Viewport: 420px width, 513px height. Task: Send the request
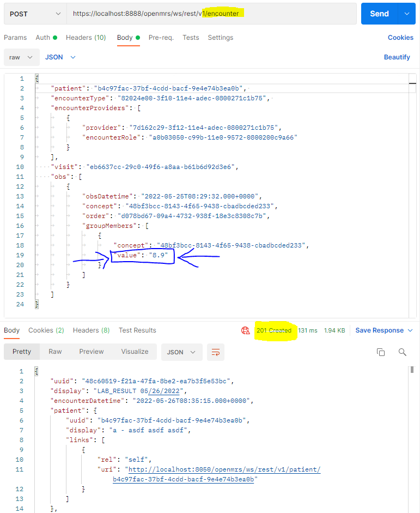[x=379, y=14]
